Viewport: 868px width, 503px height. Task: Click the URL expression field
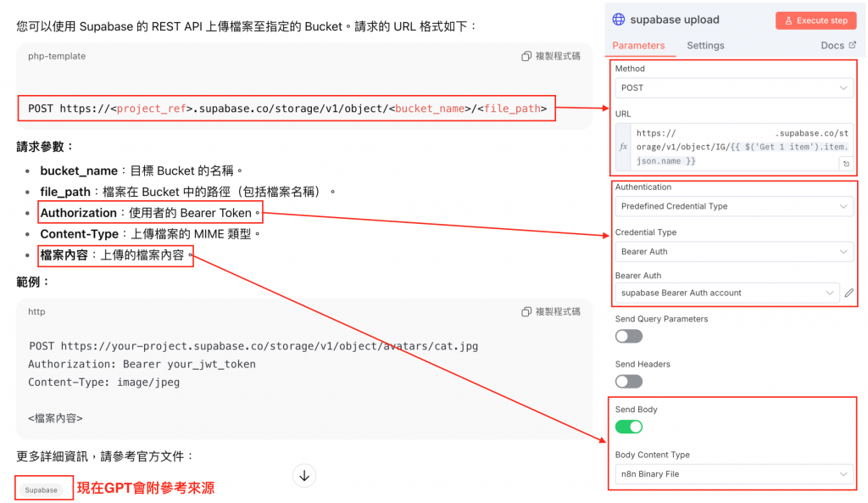point(741,147)
